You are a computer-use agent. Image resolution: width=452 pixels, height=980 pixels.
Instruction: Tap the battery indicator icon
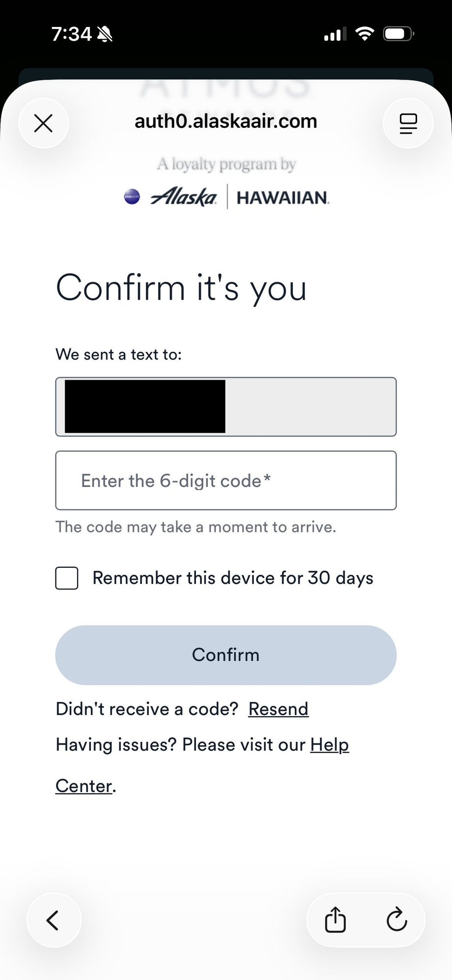click(399, 34)
